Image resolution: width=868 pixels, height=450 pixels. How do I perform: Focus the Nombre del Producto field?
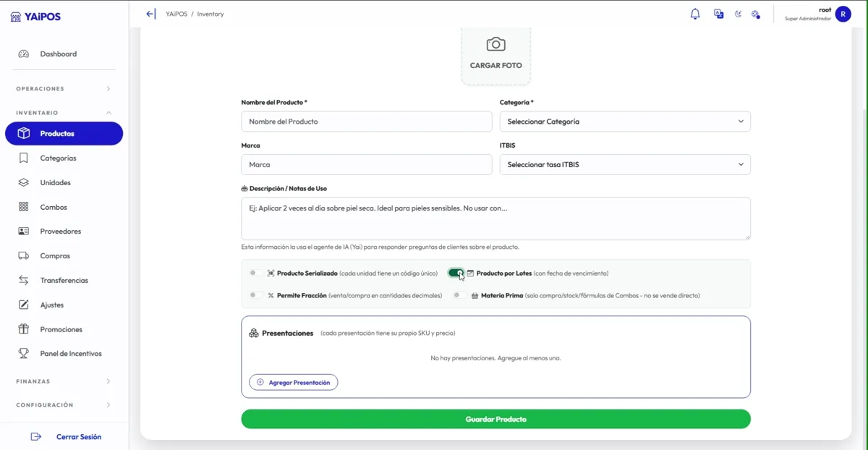coord(367,122)
